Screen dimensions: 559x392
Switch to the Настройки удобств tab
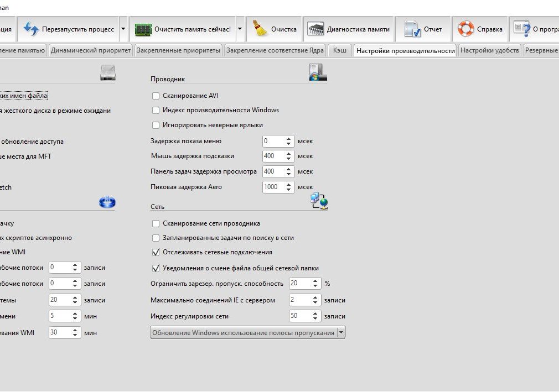(x=489, y=50)
